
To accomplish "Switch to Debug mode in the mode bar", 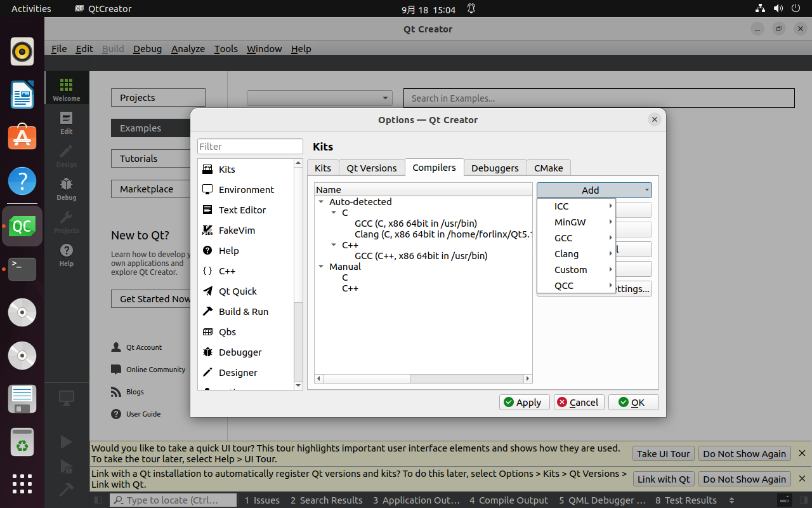I will (x=67, y=189).
